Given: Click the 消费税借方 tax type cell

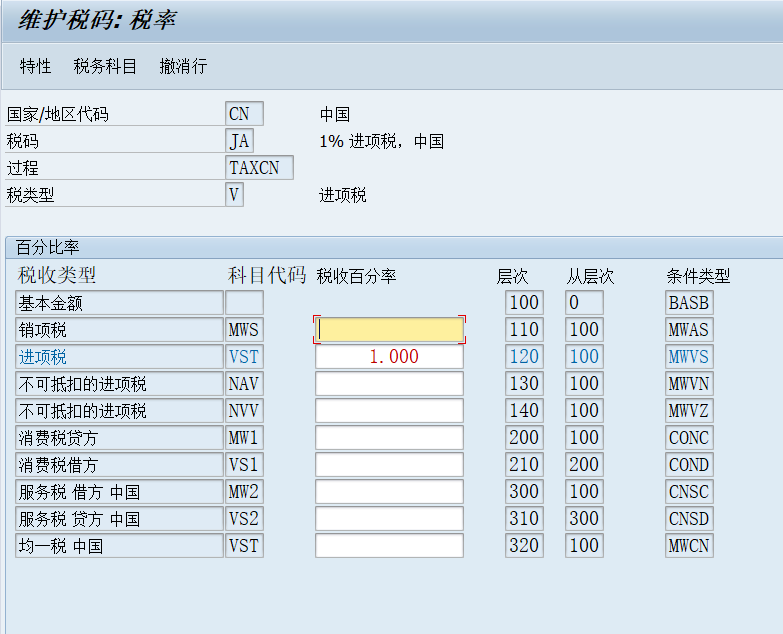Looking at the screenshot, I should (x=119, y=464).
